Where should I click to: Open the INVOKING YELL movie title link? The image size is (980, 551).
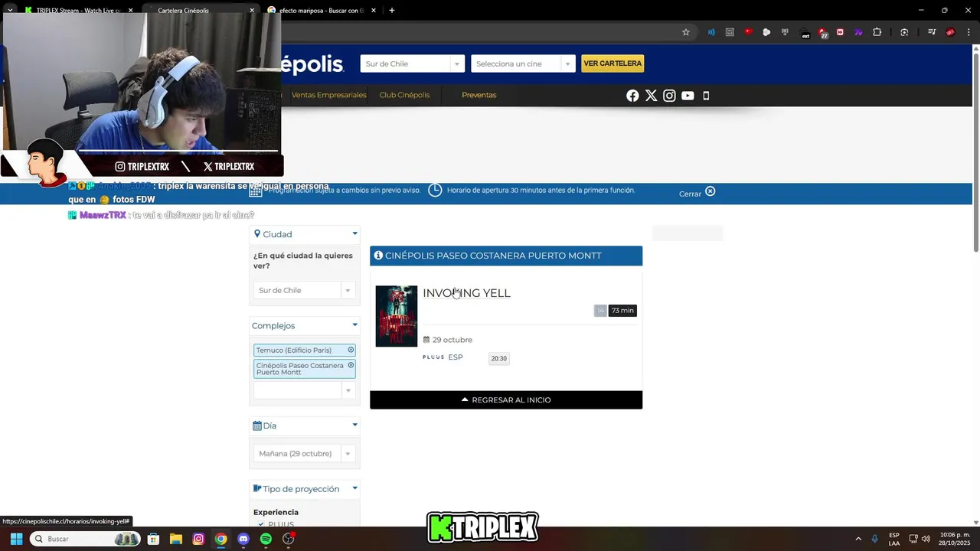point(466,293)
